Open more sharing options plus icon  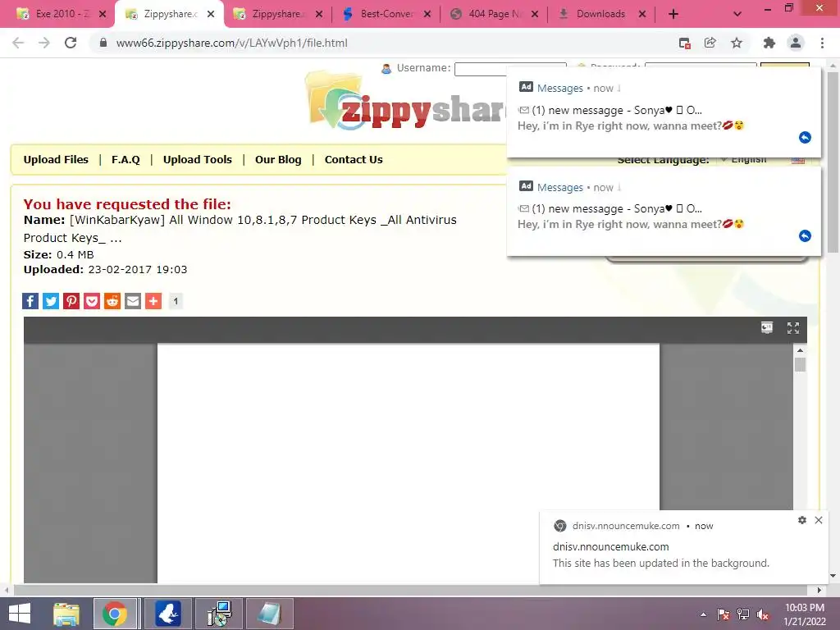(153, 301)
